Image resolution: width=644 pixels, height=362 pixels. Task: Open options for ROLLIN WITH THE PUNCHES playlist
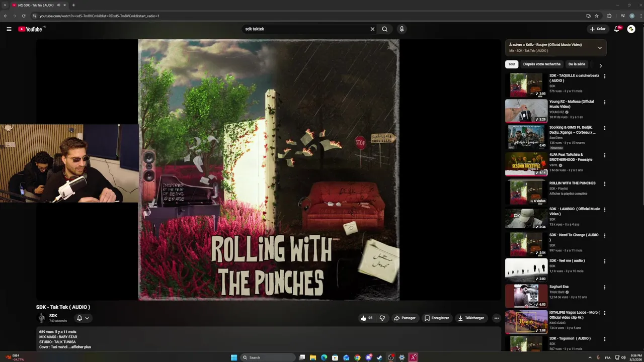pyautogui.click(x=605, y=184)
